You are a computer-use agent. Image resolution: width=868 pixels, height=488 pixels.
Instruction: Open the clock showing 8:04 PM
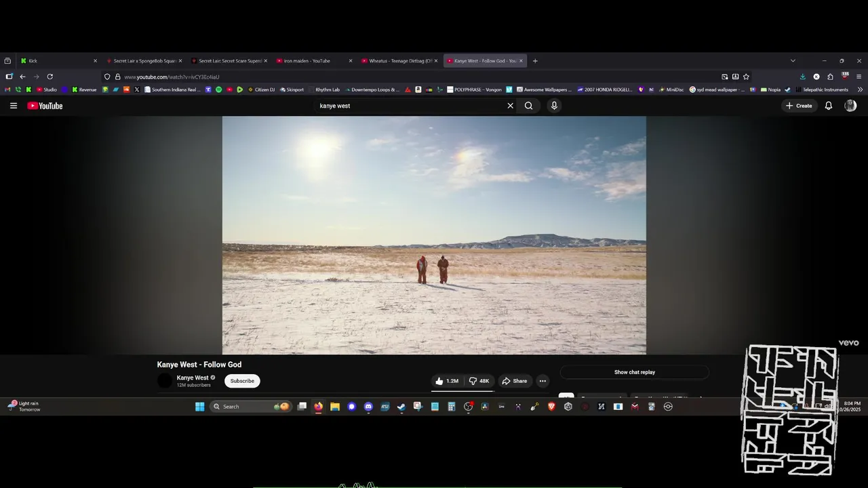point(852,407)
